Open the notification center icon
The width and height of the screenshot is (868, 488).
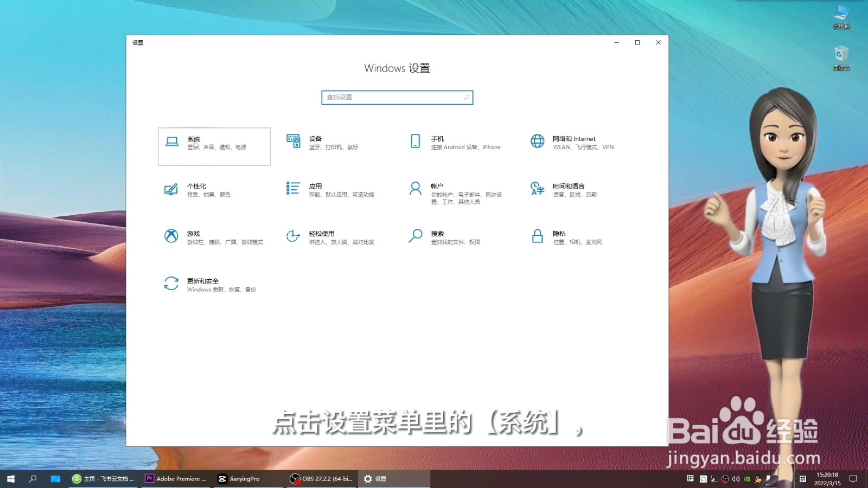click(x=853, y=479)
